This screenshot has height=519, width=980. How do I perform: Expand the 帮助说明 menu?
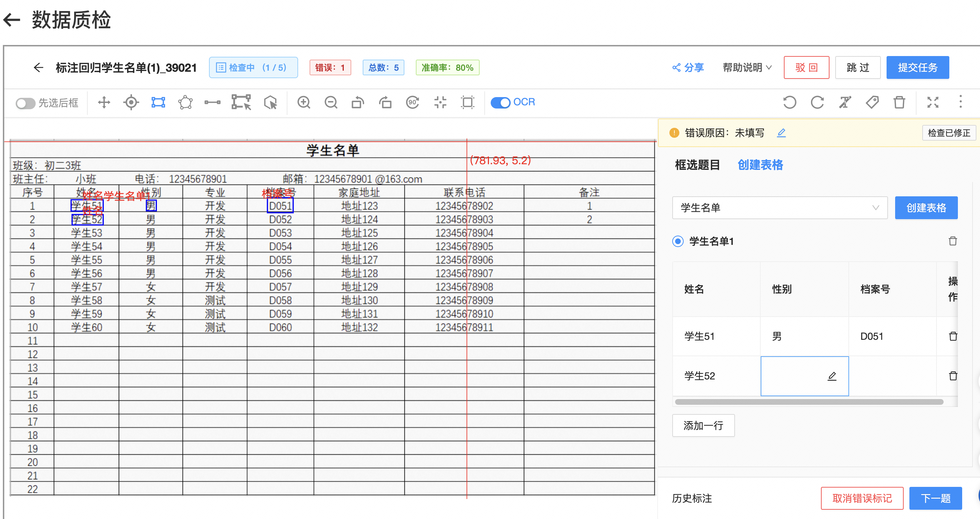747,68
